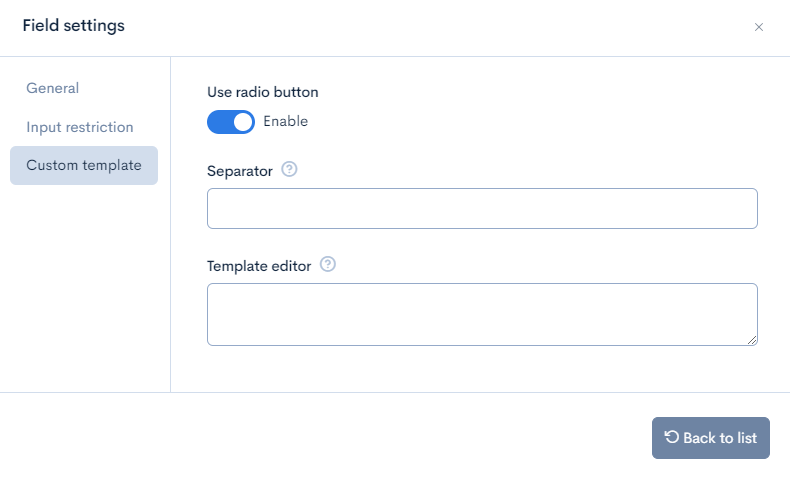The width and height of the screenshot is (790, 480).
Task: Click the Use radio button label
Action: (263, 92)
